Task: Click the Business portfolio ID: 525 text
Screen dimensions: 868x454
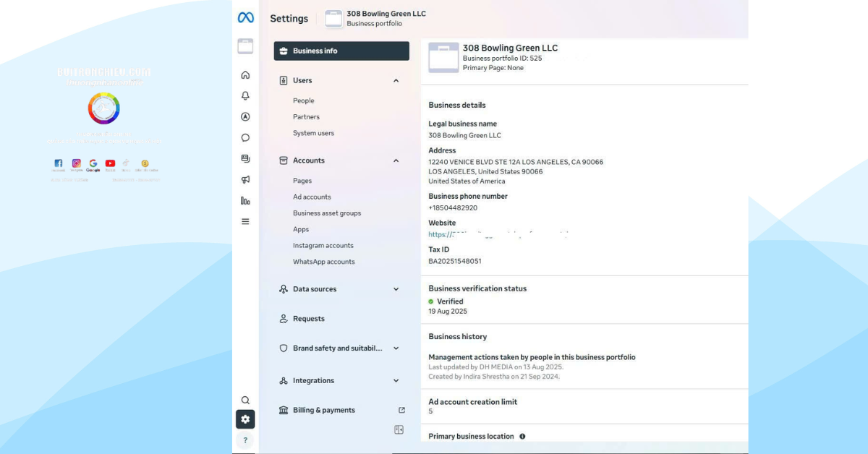Action: 502,59
